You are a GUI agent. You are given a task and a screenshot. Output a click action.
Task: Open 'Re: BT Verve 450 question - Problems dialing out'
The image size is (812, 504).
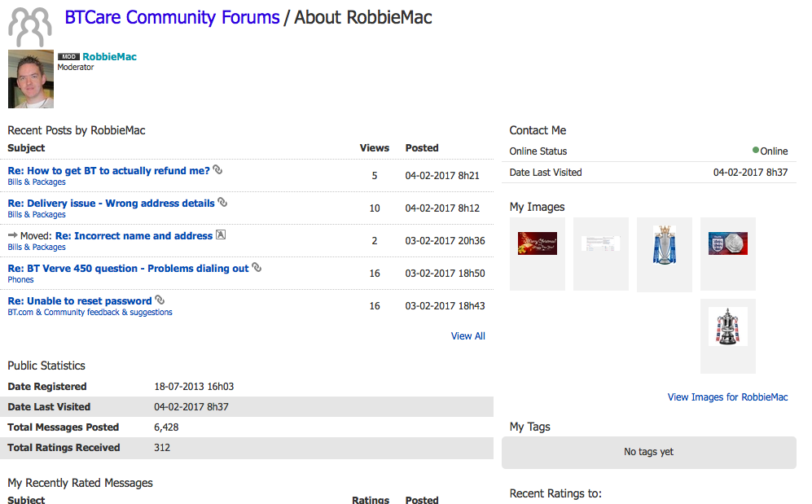pos(128,269)
